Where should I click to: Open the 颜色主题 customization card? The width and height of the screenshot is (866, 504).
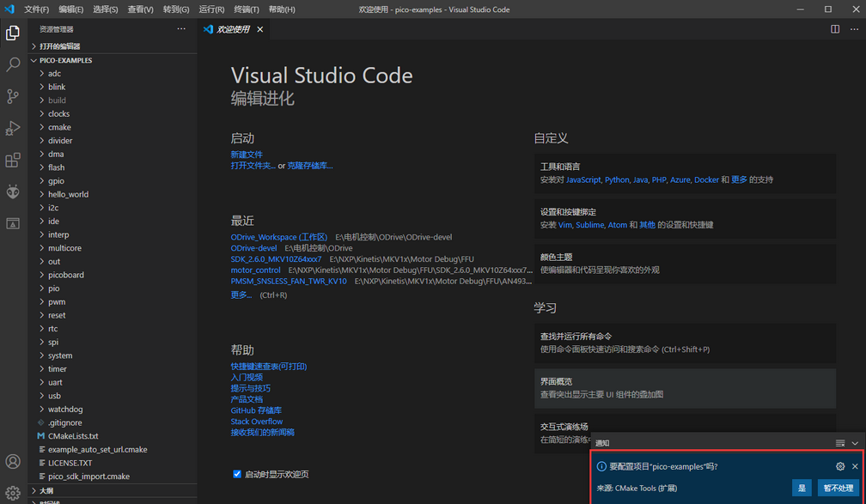tap(685, 264)
